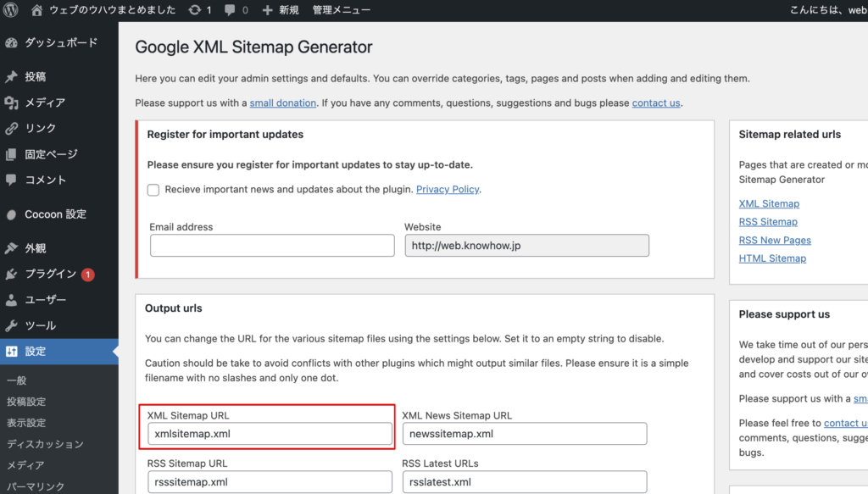Open the comments bubble in the admin bar
The image size is (868, 494).
(230, 10)
